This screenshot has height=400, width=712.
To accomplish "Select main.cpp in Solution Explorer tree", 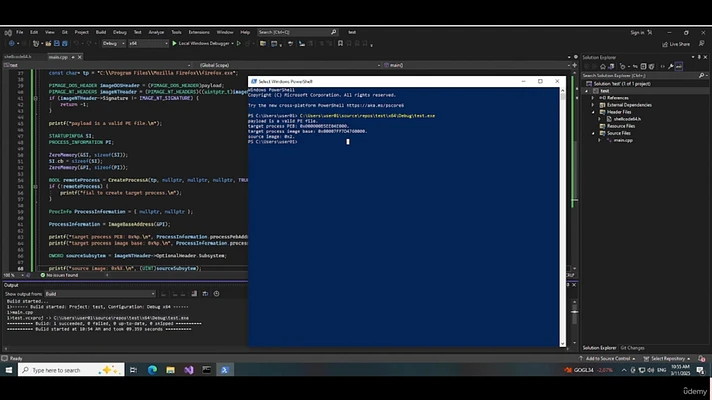I will [x=622, y=140].
